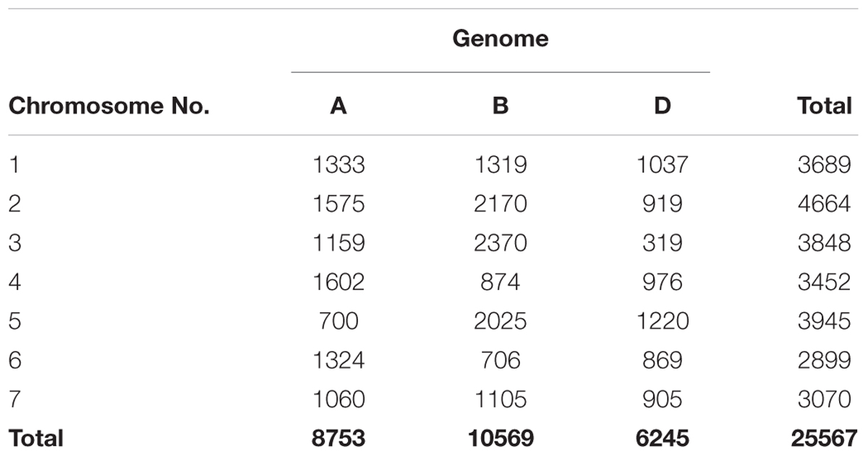Click the Genome column group header
This screenshot has height=456, width=868.
pyautogui.click(x=501, y=38)
